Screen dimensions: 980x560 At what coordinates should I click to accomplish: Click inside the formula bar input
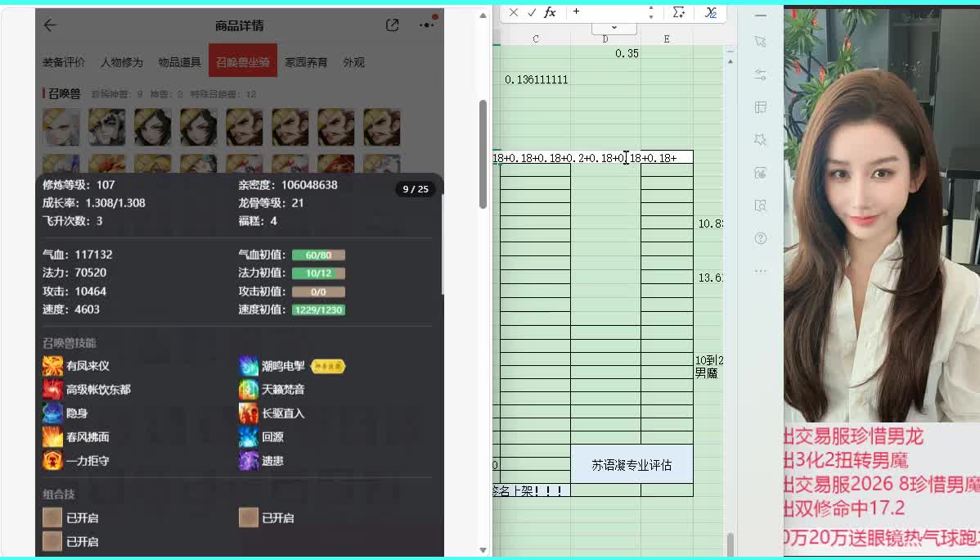click(x=606, y=12)
